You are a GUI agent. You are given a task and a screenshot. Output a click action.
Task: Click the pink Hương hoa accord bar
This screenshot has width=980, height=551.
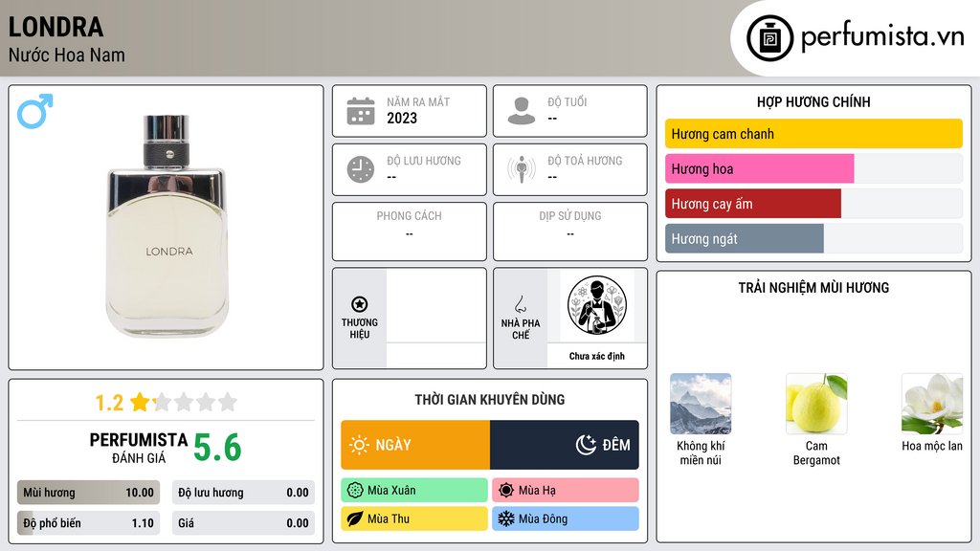[759, 168]
